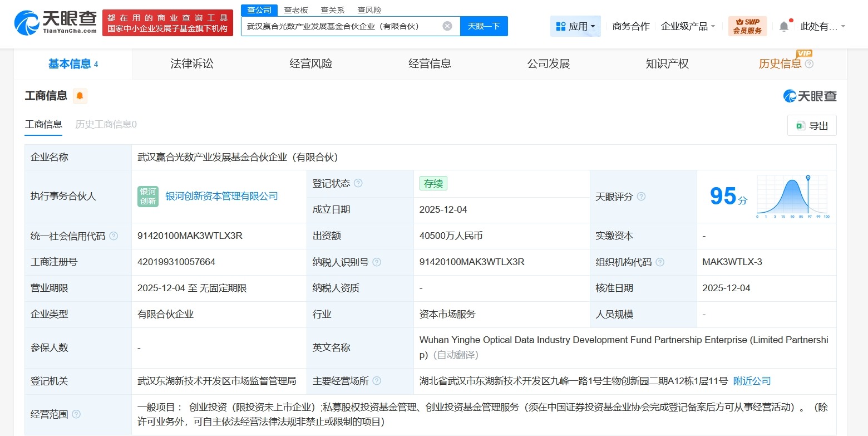The image size is (868, 436).
Task: Click the clear (X) icon in search box
Action: click(x=447, y=26)
